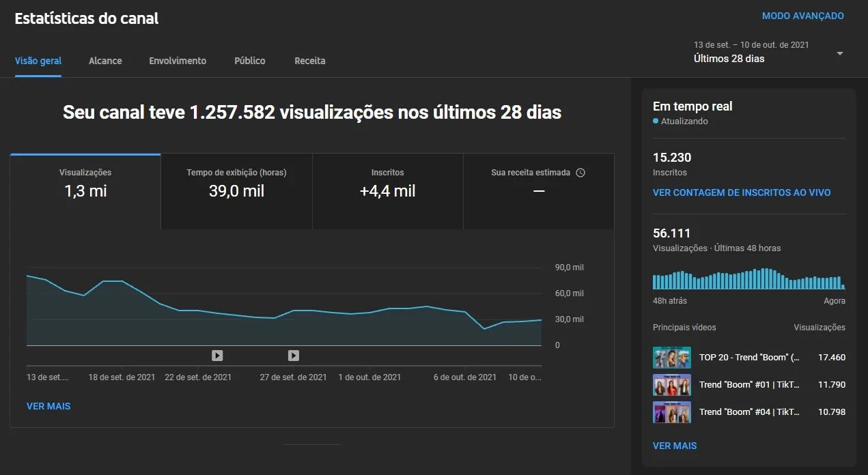Click the 11.790 views value

[832, 384]
